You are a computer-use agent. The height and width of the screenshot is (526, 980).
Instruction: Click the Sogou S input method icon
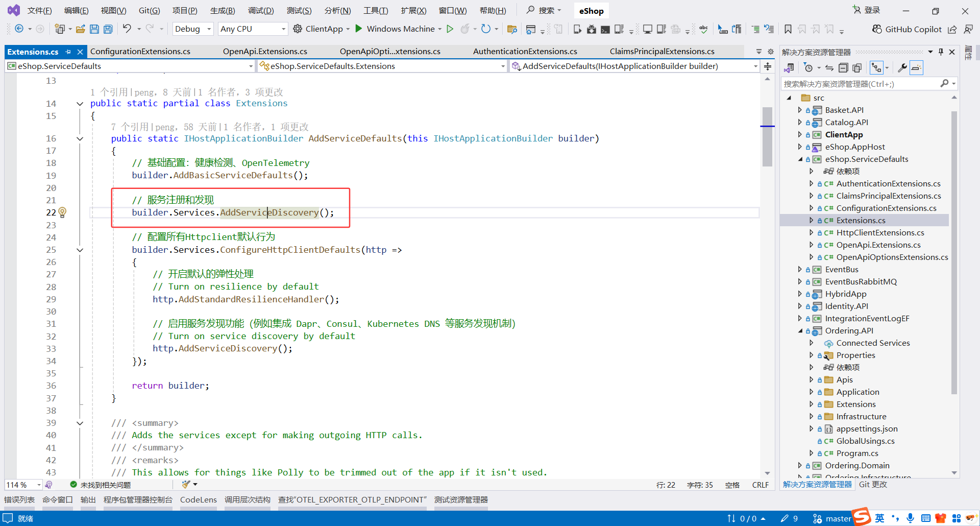[x=862, y=517]
